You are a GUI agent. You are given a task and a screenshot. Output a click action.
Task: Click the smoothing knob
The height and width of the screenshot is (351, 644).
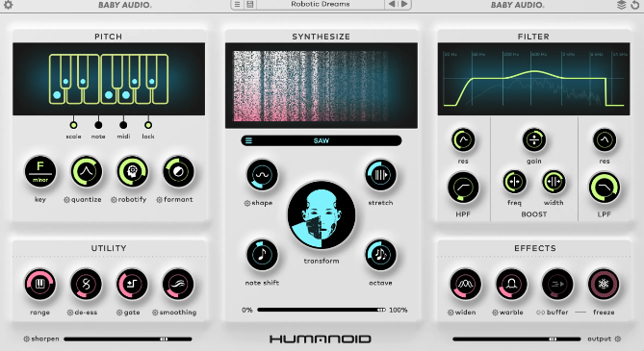(178, 284)
